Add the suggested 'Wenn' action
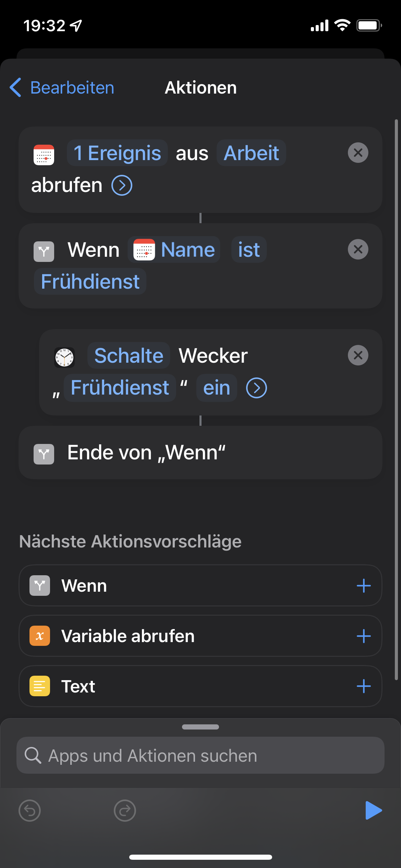The height and width of the screenshot is (868, 401). pyautogui.click(x=363, y=586)
